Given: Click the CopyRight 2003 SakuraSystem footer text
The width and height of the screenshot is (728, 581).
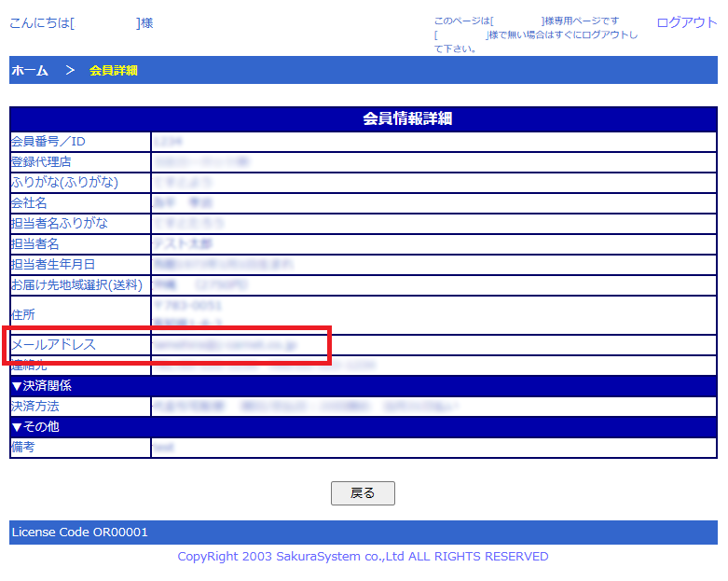Looking at the screenshot, I should (x=363, y=557).
